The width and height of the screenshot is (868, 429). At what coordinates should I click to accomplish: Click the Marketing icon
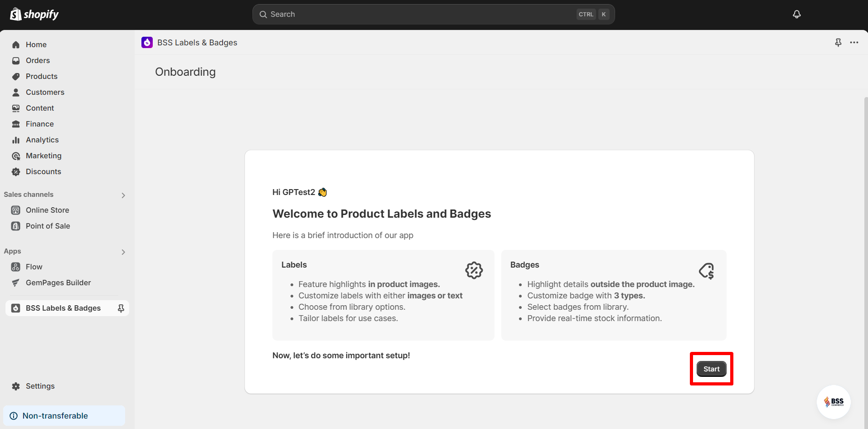16,156
